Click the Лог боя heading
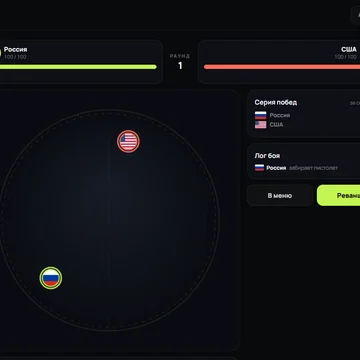The image size is (360, 360). tap(267, 156)
